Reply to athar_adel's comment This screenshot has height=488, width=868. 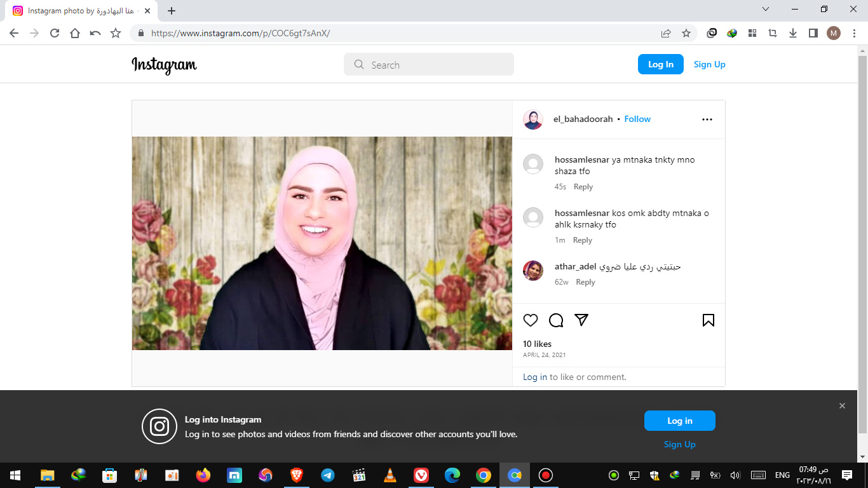(585, 282)
